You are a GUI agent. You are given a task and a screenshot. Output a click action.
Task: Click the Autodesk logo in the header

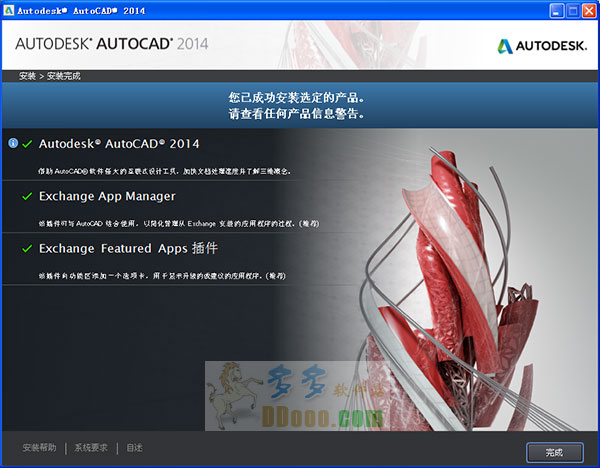(541, 45)
